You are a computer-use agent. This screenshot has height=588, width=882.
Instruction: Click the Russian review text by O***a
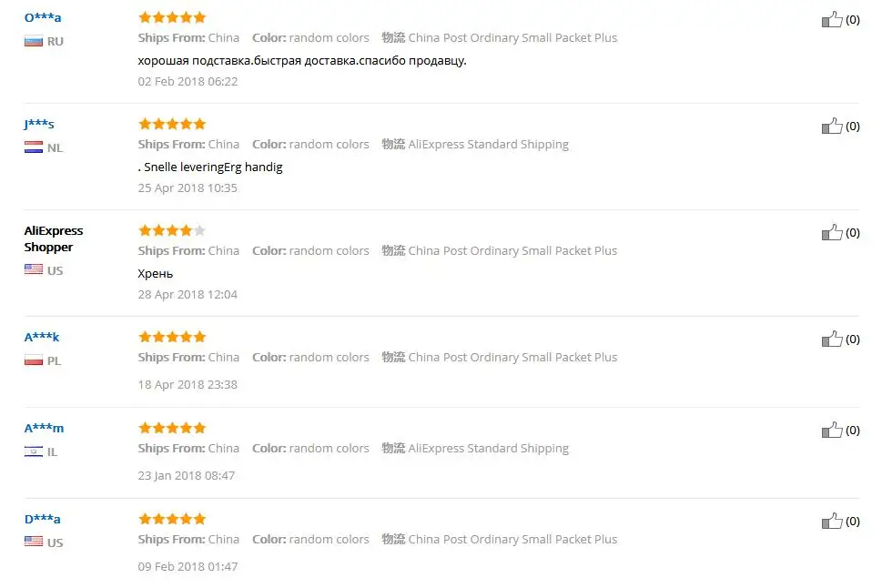[x=302, y=61]
